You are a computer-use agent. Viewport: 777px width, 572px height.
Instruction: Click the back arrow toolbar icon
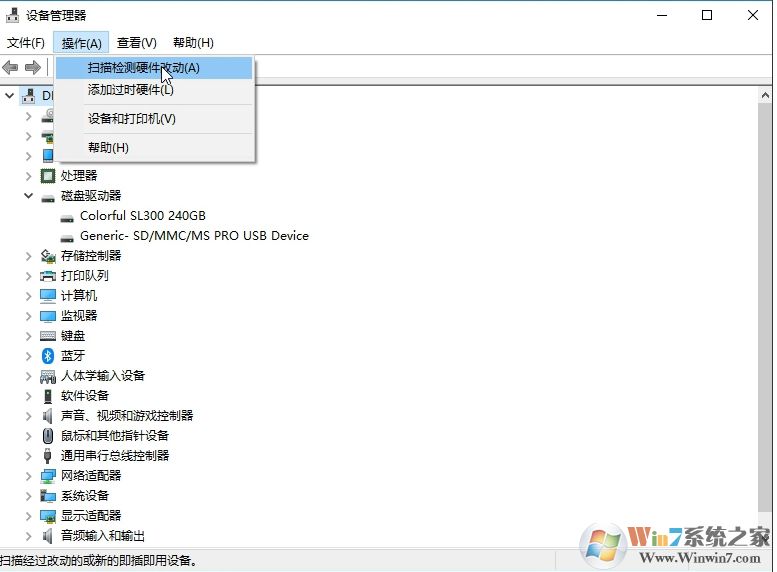(10, 67)
